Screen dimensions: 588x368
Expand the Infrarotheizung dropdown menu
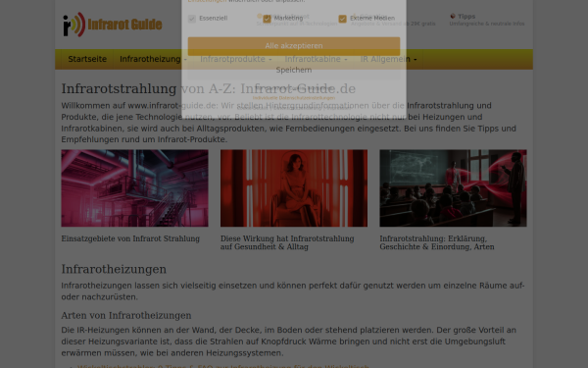pos(153,59)
